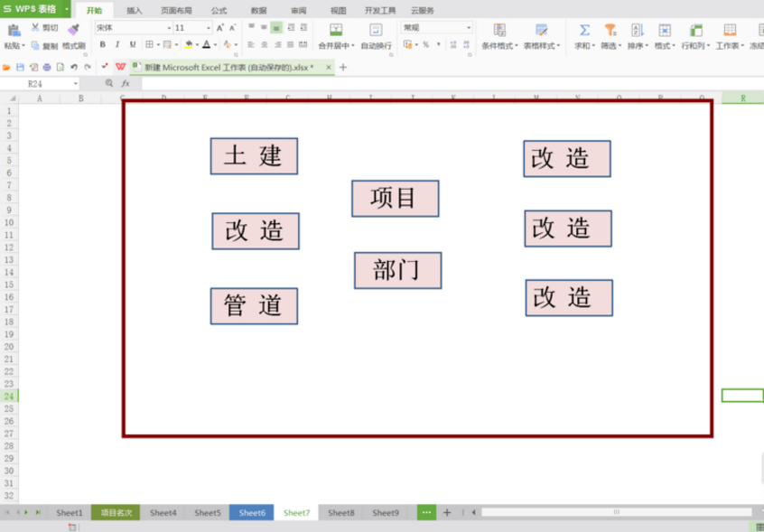Toggle italic formatting
This screenshot has width=764, height=532.
[117, 45]
